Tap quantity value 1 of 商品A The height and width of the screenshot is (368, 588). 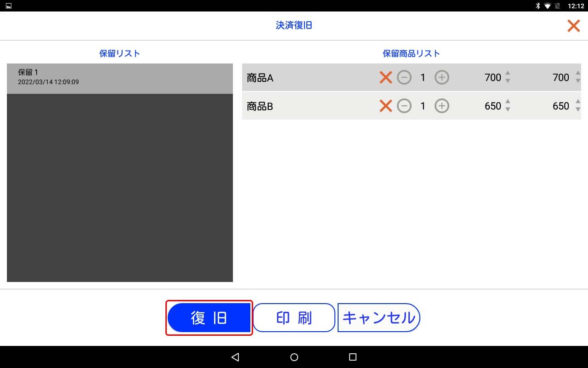point(423,78)
